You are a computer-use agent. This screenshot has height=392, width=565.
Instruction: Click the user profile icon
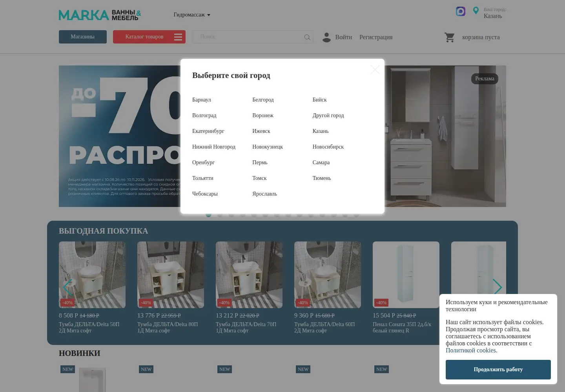(x=326, y=37)
